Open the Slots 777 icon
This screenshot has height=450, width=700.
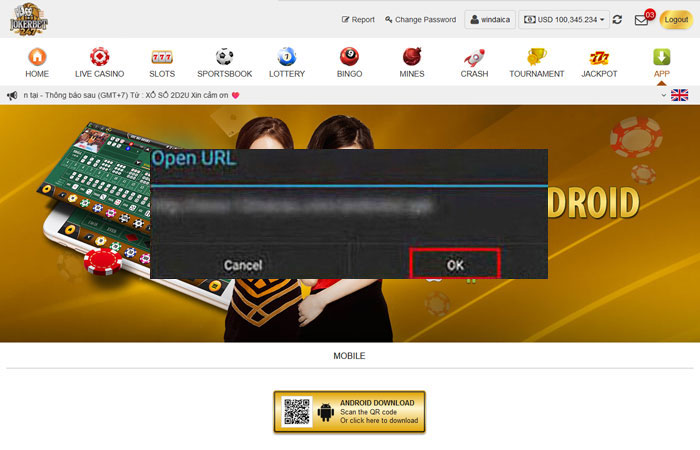pos(161,57)
